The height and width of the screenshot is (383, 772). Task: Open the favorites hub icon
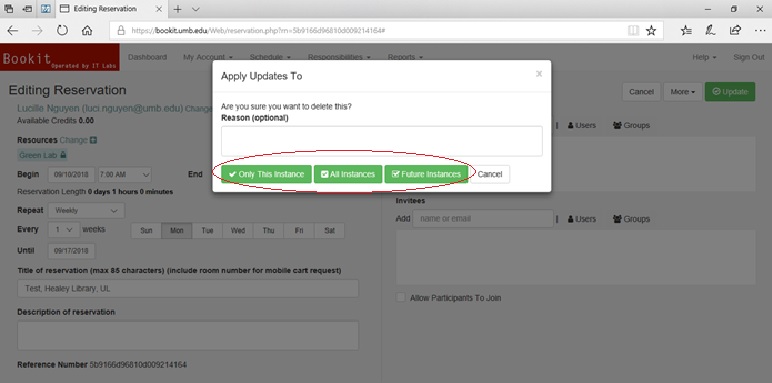686,31
